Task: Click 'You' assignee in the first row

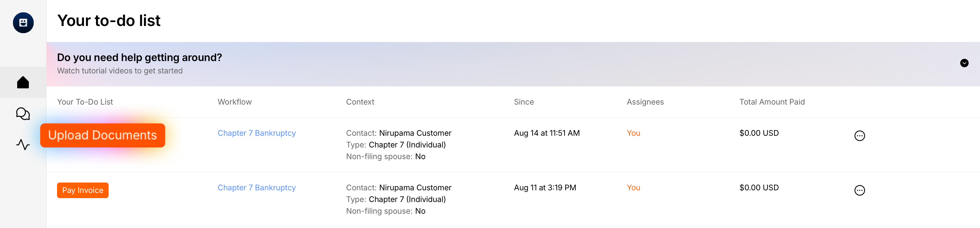Action: click(x=634, y=133)
